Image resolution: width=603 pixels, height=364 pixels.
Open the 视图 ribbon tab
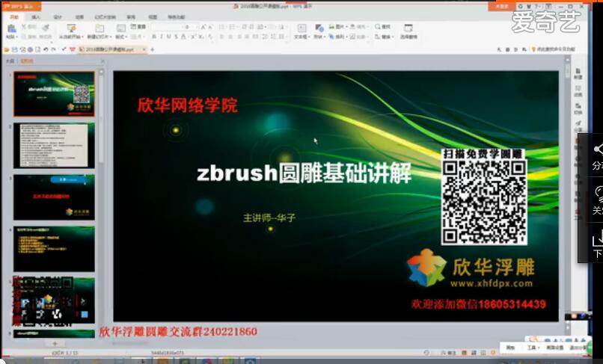tap(153, 17)
